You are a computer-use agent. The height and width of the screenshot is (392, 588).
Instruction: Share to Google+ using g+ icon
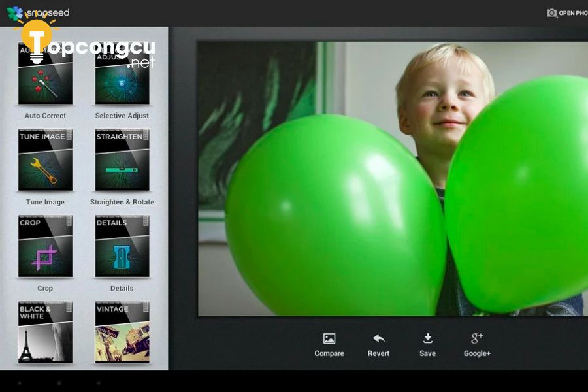(477, 338)
